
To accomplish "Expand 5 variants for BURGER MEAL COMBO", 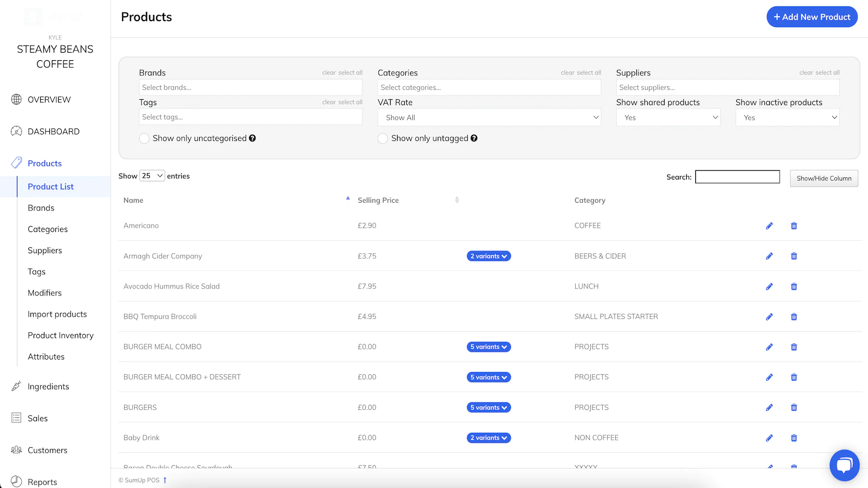I will (x=488, y=347).
